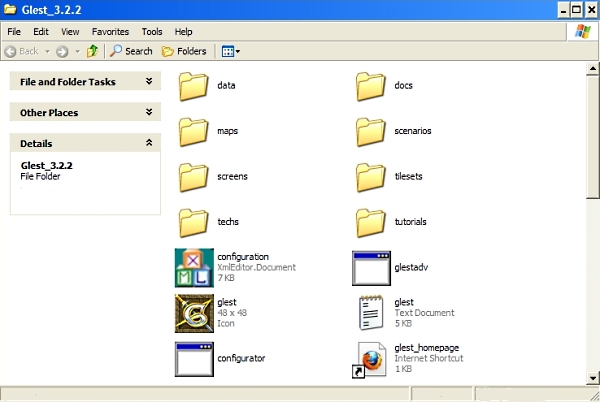This screenshot has width=600, height=402.
Task: Open the tutorials folder icon
Action: (x=370, y=223)
